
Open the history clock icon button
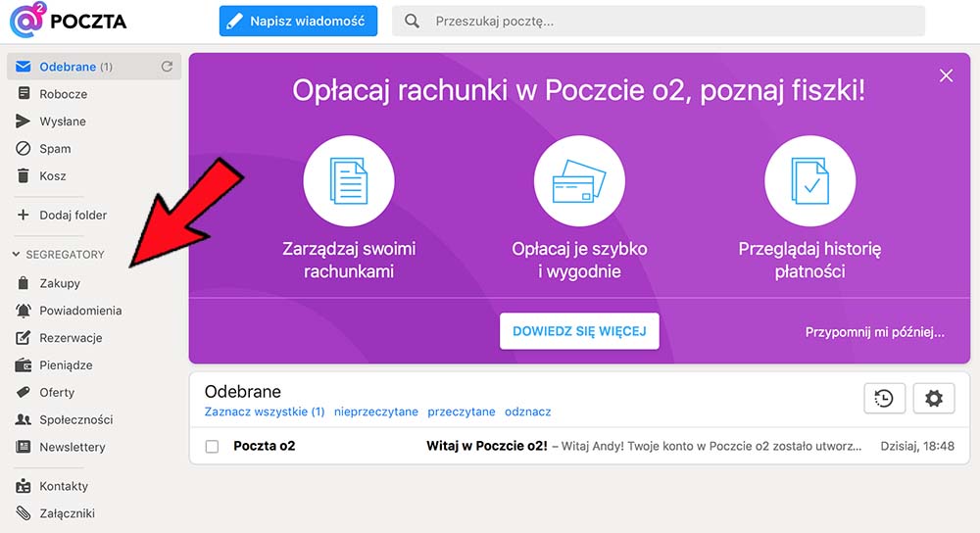click(884, 398)
